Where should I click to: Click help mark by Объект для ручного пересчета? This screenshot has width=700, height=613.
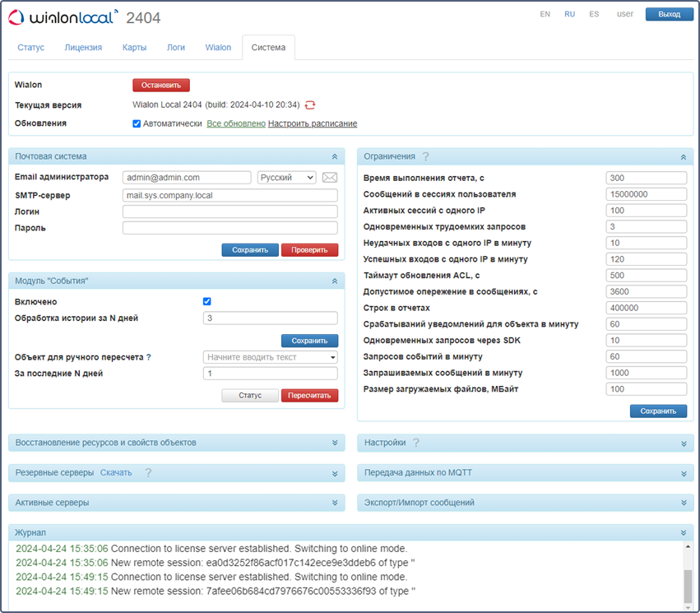pyautogui.click(x=149, y=357)
